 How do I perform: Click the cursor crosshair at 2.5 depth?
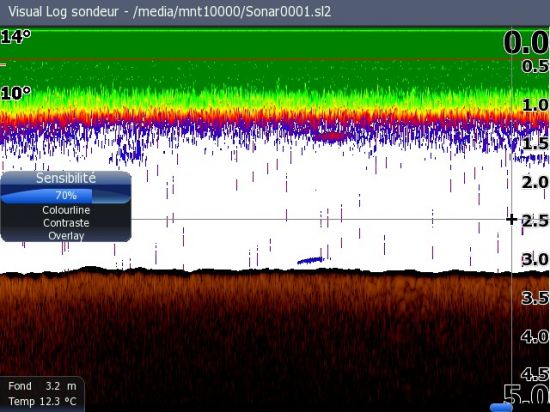click(x=512, y=220)
